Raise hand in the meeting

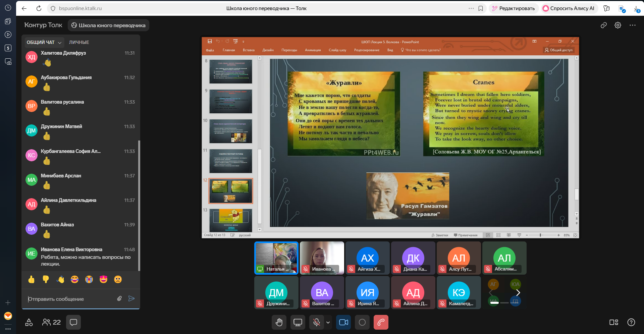point(279,322)
